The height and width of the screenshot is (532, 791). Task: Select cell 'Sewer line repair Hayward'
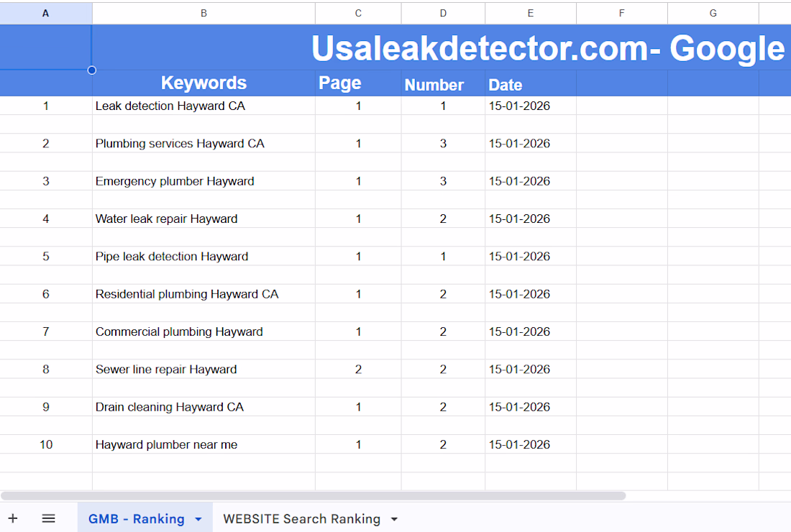coord(204,369)
